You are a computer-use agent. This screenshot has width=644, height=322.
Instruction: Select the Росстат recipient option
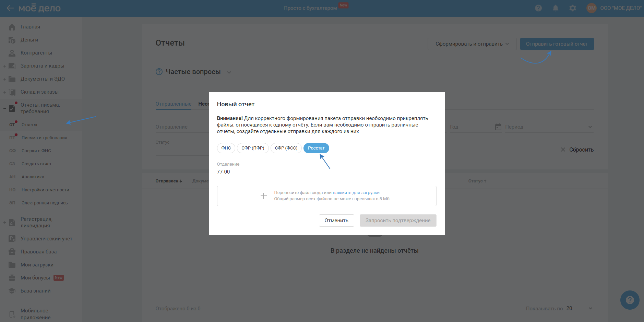[x=316, y=148]
